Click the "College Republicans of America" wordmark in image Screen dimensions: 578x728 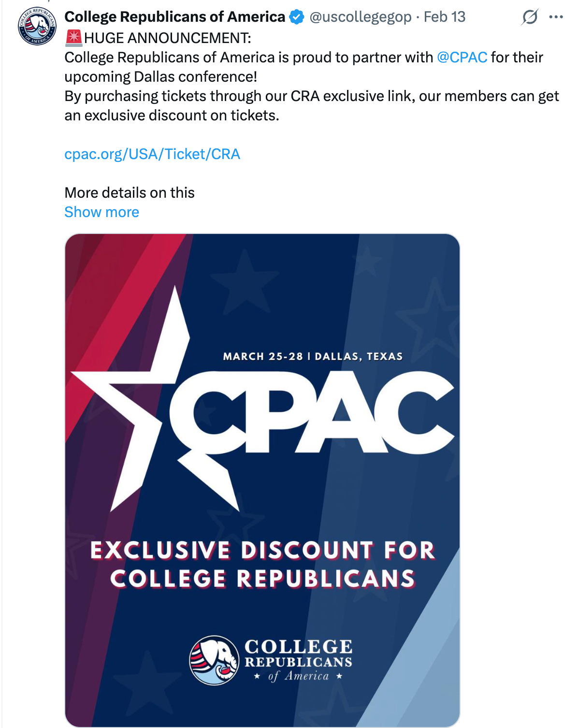pos(298,660)
